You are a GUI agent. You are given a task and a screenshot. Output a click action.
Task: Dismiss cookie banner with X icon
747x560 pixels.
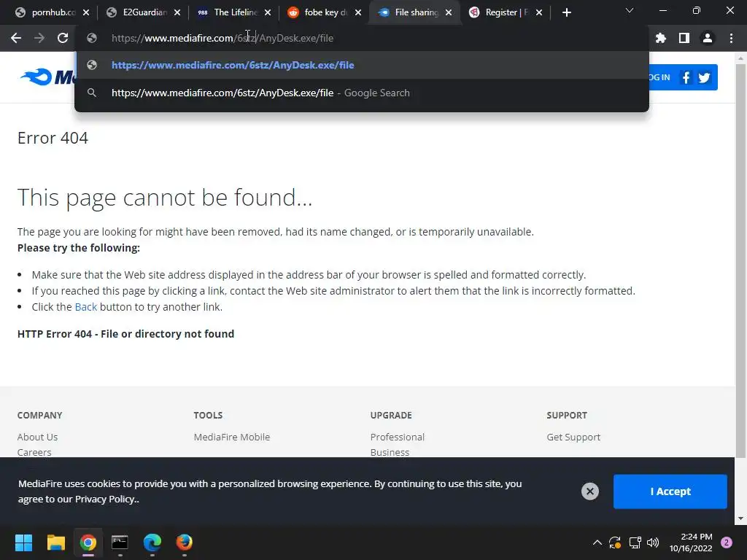(x=589, y=491)
